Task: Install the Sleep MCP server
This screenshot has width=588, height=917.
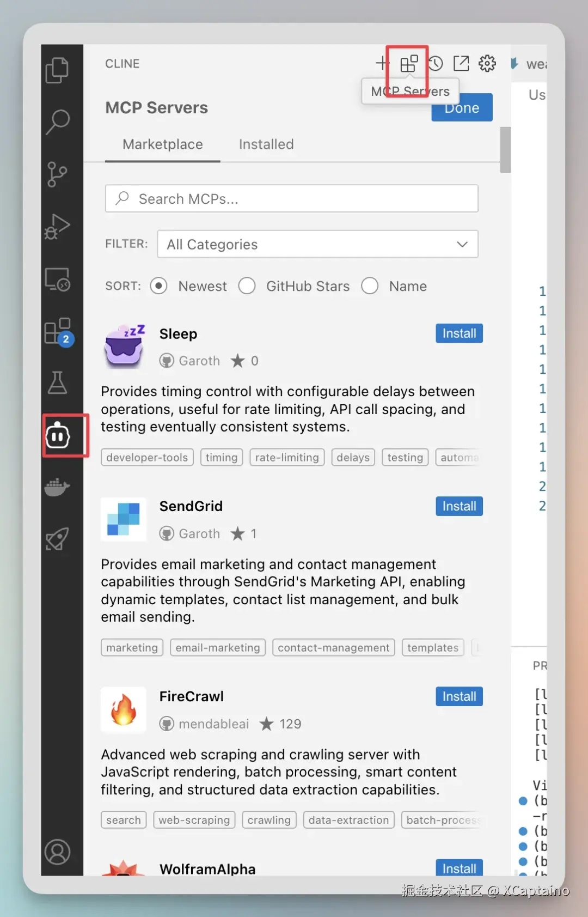Action: pyautogui.click(x=458, y=333)
